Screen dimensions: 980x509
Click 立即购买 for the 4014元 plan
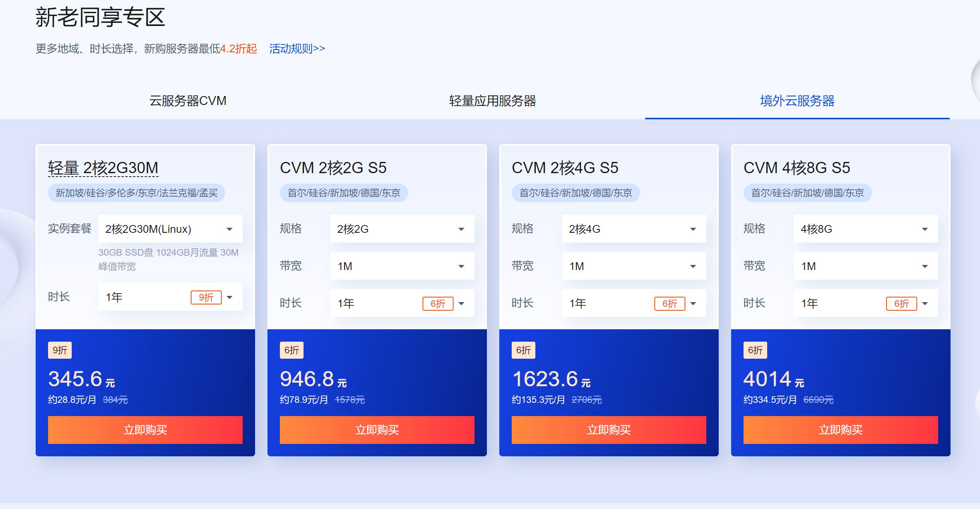[x=841, y=430]
